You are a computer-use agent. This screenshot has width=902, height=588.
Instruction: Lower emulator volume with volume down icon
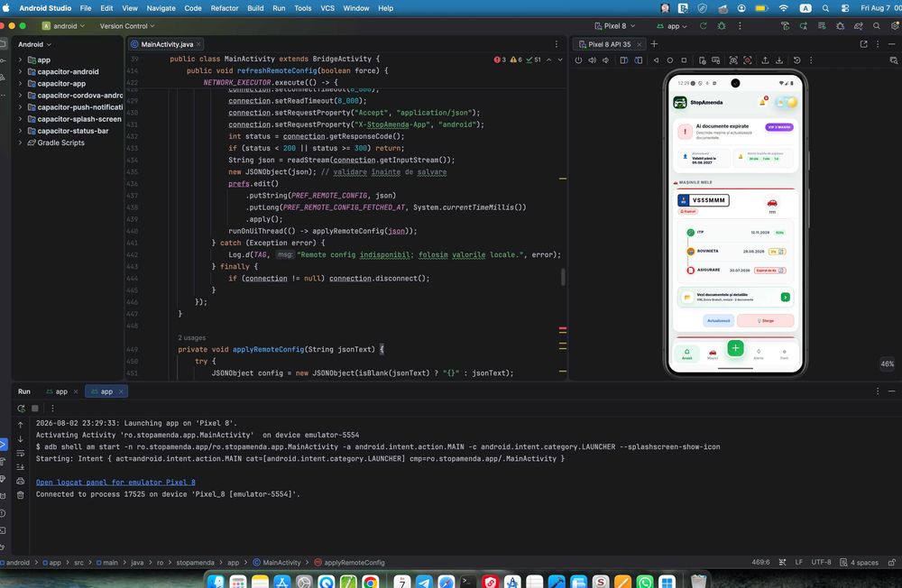605,60
